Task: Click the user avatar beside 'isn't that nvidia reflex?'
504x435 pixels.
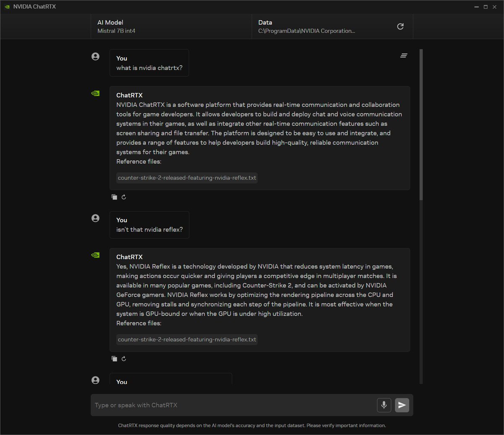Action: point(95,218)
